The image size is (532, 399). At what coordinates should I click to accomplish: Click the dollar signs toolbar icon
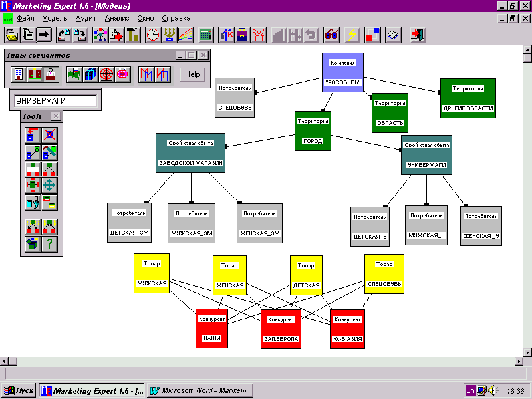pyautogui.click(x=169, y=35)
